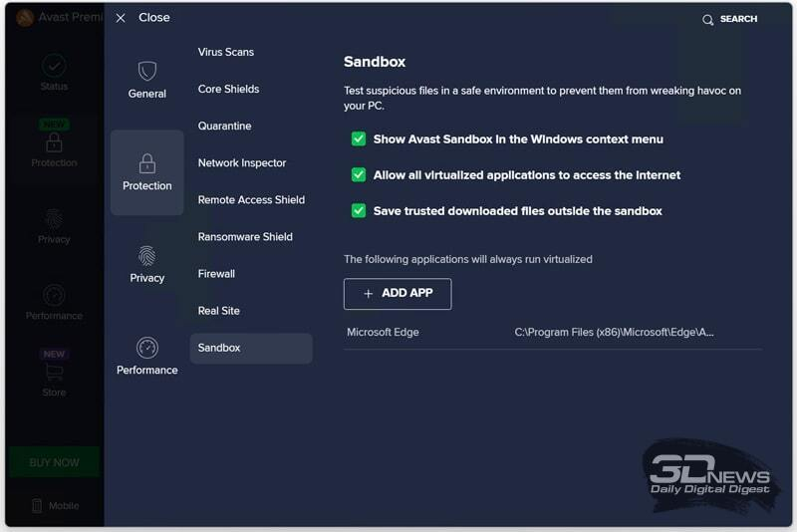Click the Performance label in settings
797x532 pixels.
[146, 370]
